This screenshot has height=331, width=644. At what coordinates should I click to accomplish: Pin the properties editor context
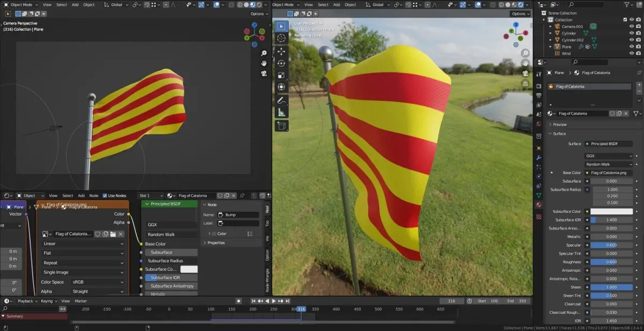[x=639, y=73]
